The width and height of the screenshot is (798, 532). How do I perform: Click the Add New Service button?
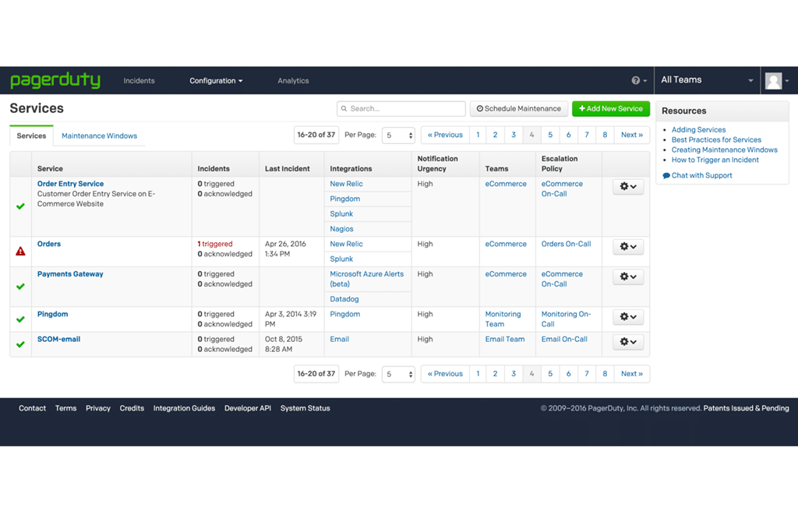pos(611,108)
